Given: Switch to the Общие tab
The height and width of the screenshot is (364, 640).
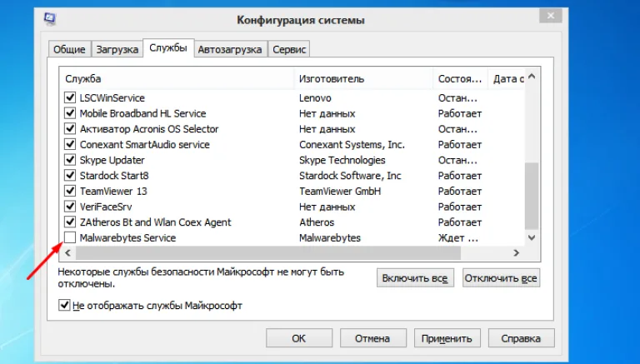Looking at the screenshot, I should point(69,49).
